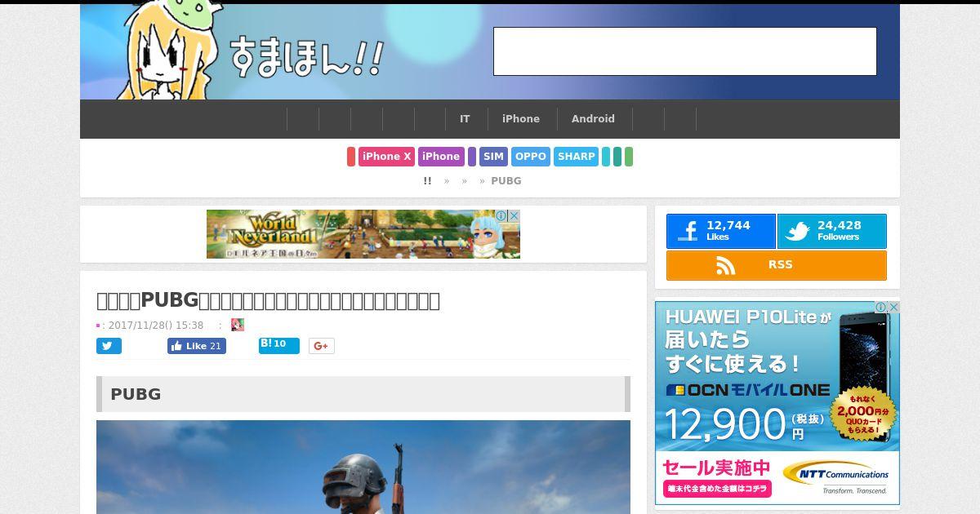Select the OPPO tag button
Viewport: 980px width, 514px height.
pos(531,157)
